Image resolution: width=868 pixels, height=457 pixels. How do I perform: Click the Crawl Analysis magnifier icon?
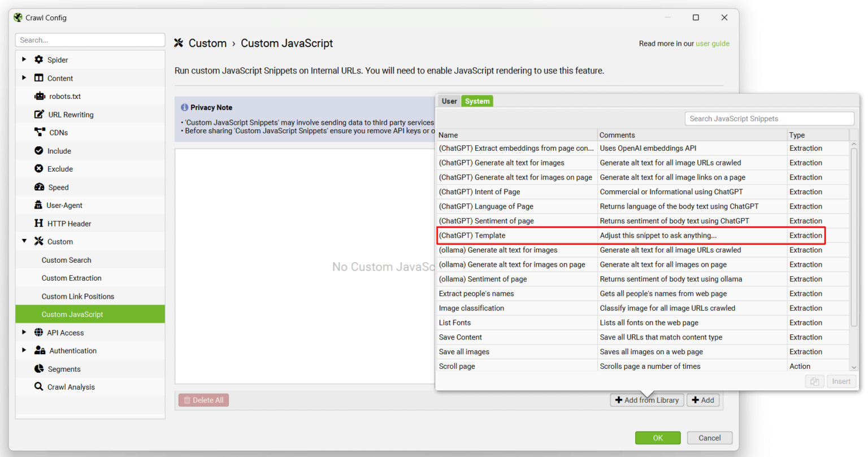coord(38,387)
